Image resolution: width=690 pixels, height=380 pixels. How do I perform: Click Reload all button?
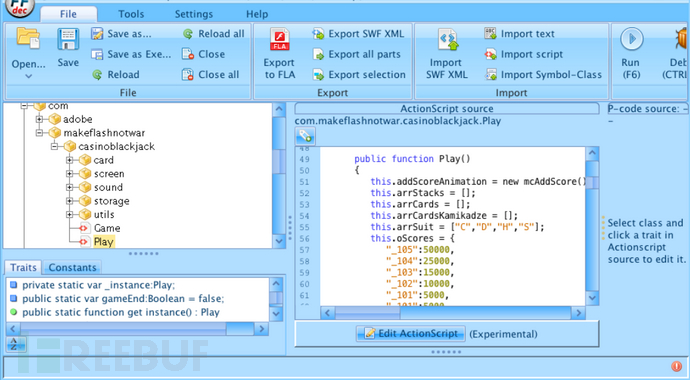(x=213, y=34)
